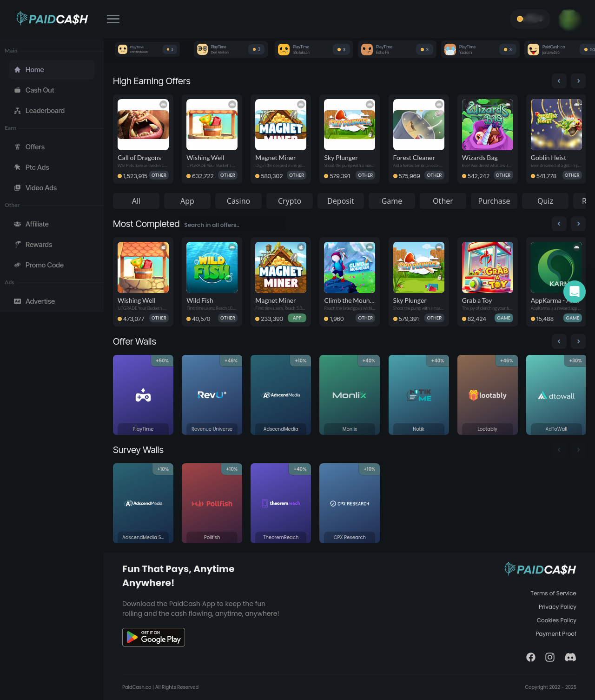The width and height of the screenshot is (595, 700).
Task: Go to Home in sidebar
Action: click(52, 70)
